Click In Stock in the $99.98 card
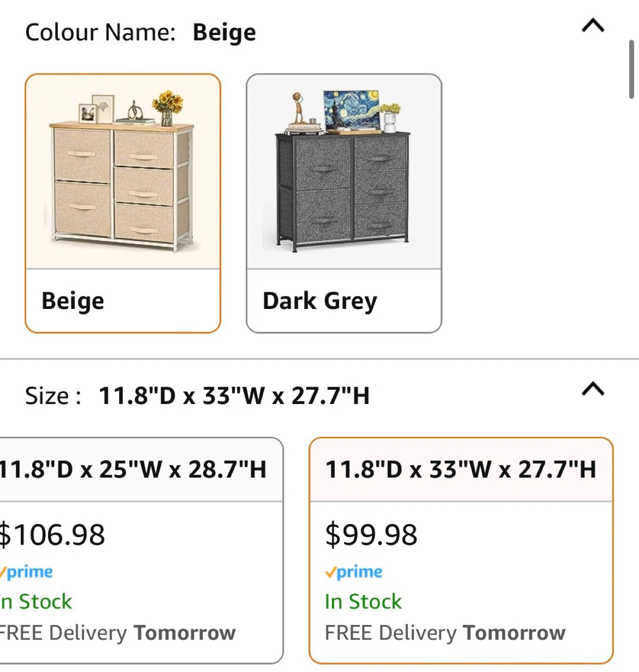Image resolution: width=639 pixels, height=672 pixels. 363,602
